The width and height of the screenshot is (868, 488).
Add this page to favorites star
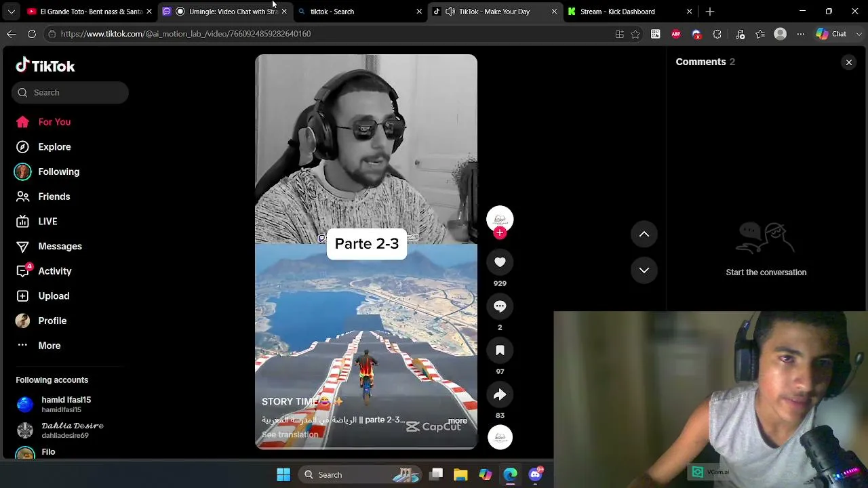click(x=635, y=34)
